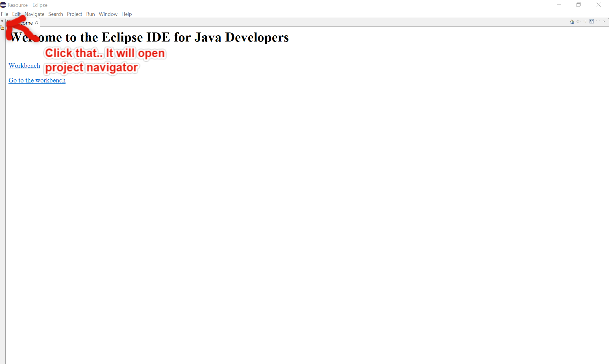Viewport: 609px width, 364px height.
Task: Navigate back with the left arrow icon
Action: [578, 21]
